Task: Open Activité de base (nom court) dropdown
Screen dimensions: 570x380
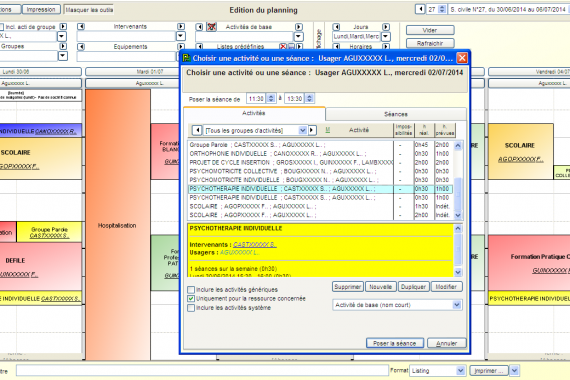Action: (457, 305)
